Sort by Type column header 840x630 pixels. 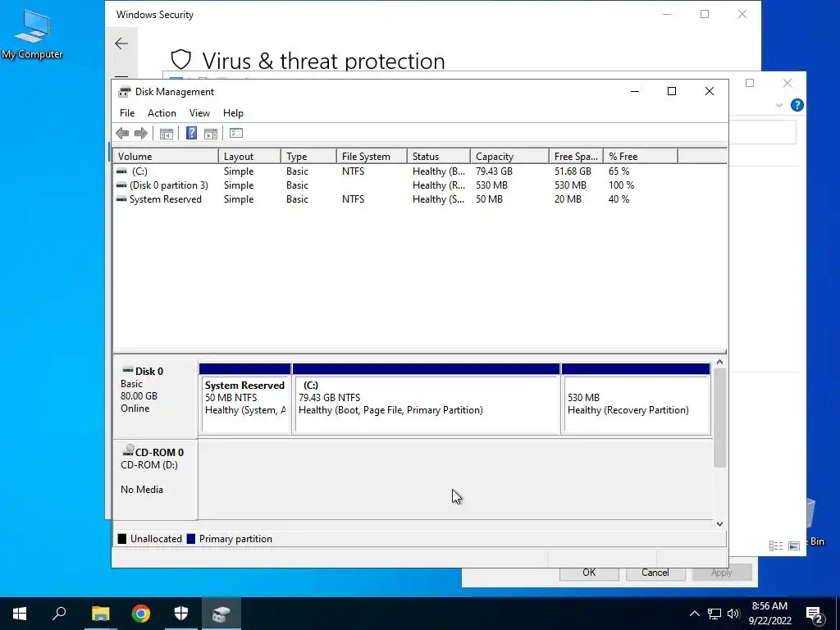(308, 157)
